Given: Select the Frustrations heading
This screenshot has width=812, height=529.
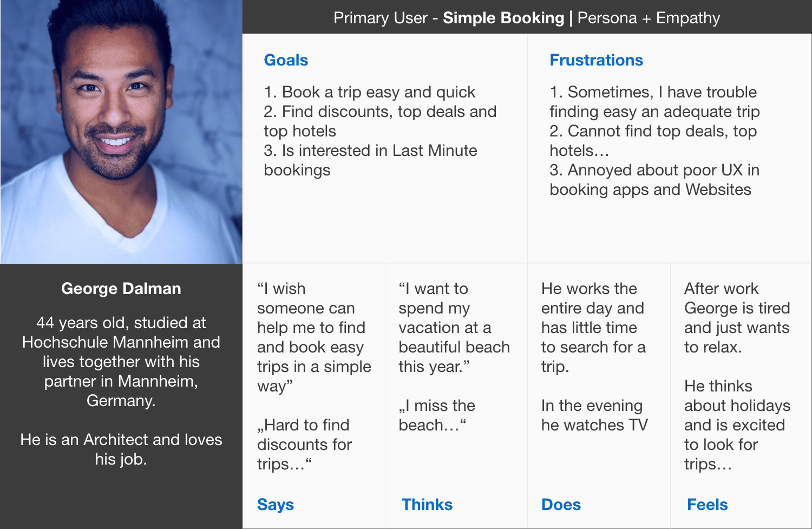Looking at the screenshot, I should coord(596,60).
